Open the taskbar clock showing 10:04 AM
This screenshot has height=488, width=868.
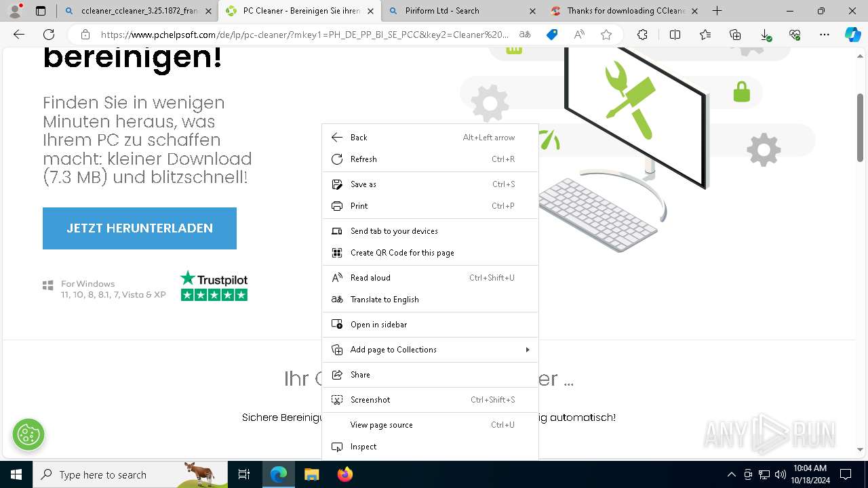810,474
